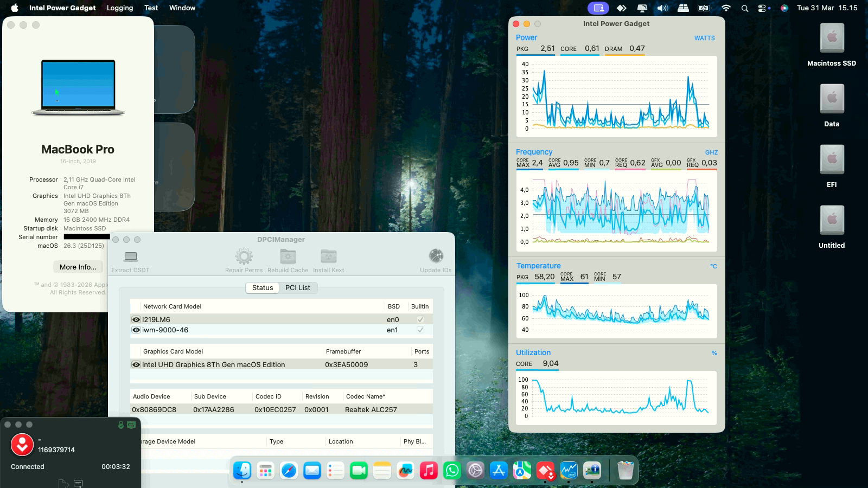This screenshot has height=488, width=868.
Task: Click the display menu bar icon
Action: [x=642, y=8]
